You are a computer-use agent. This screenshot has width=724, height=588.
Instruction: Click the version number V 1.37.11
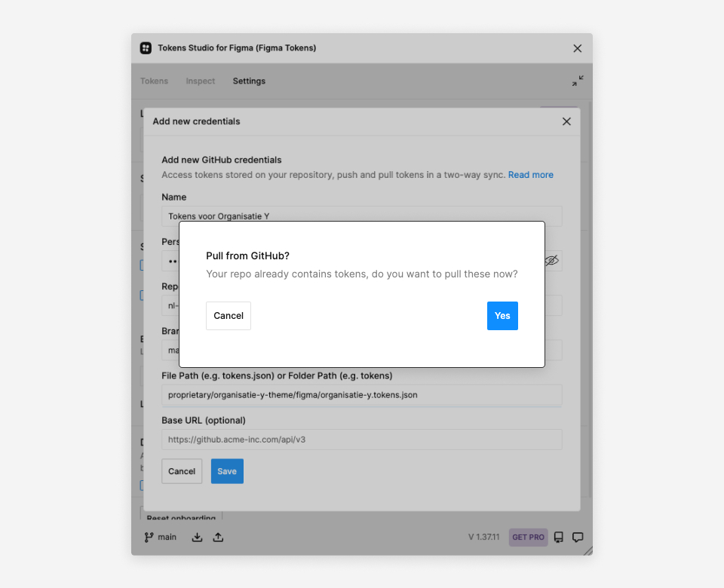[484, 537]
